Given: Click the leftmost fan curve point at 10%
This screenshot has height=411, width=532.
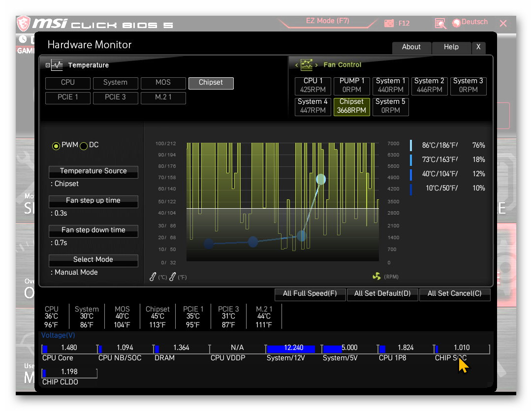Looking at the screenshot, I should 209,243.
